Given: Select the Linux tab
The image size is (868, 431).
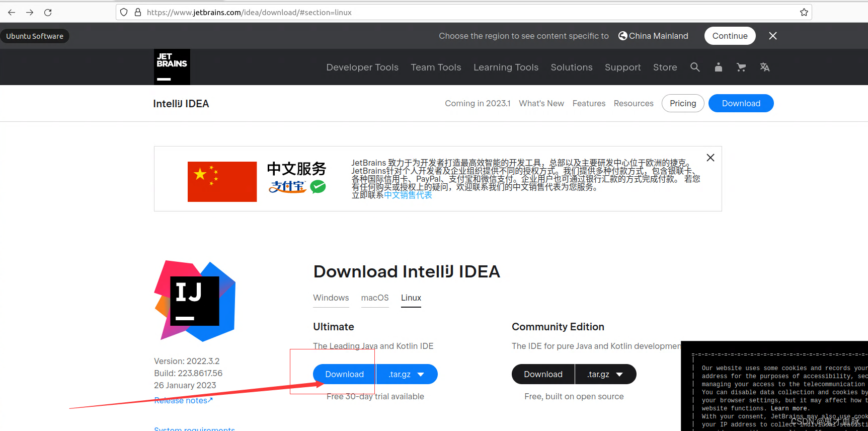Looking at the screenshot, I should click(x=411, y=298).
